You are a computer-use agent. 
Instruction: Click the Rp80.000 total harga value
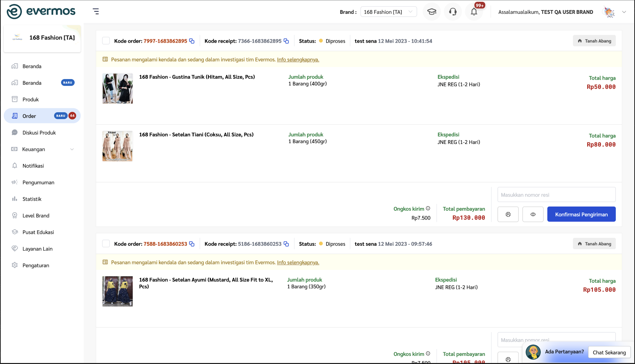(x=601, y=144)
